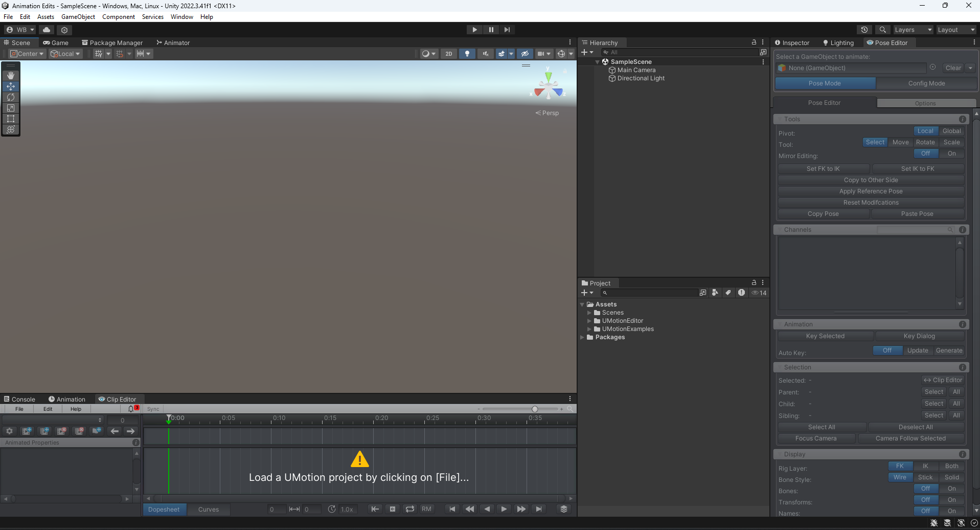Open Unity Cloud services icon
The width and height of the screenshot is (980, 530).
click(47, 30)
